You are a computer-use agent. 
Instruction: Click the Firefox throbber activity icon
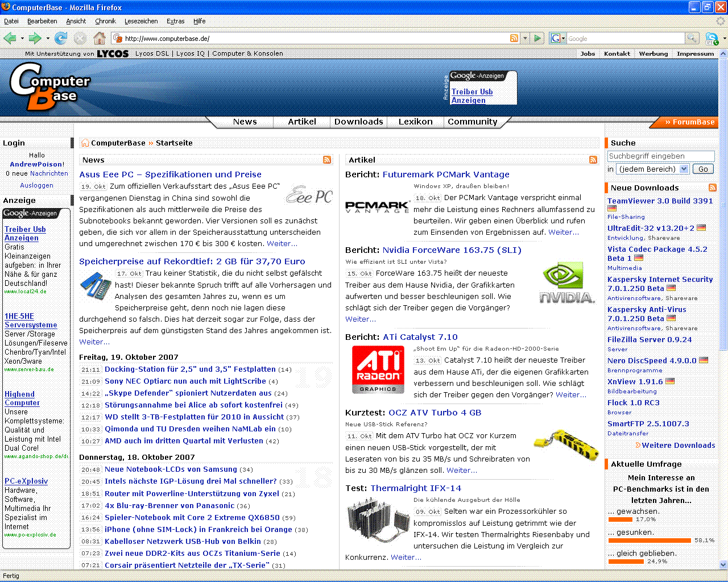coord(721,21)
